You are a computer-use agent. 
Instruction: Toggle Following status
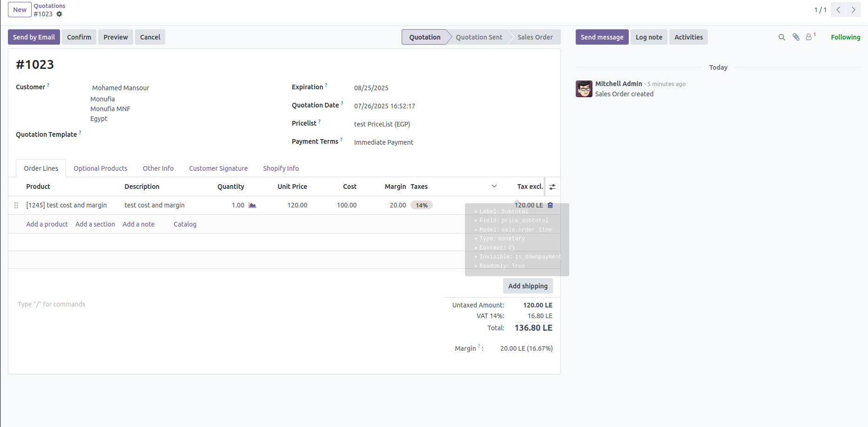845,37
